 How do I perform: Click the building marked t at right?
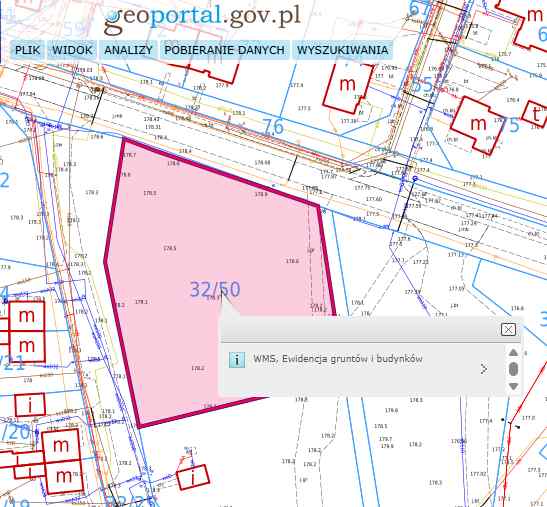535,114
